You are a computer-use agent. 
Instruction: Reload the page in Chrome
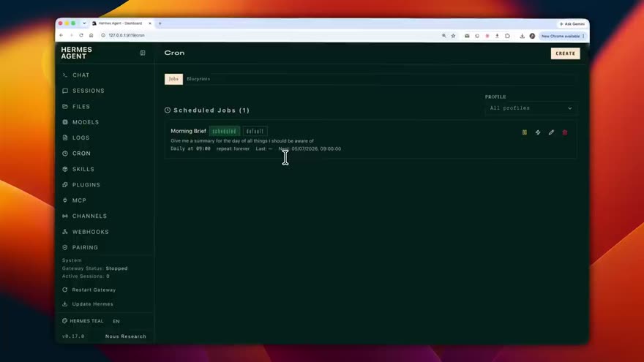81,35
